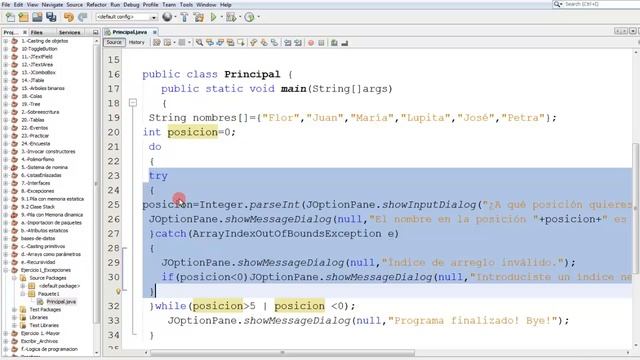Click the Undo toolbar icon
The image size is (640, 360).
pyautogui.click(x=69, y=17)
